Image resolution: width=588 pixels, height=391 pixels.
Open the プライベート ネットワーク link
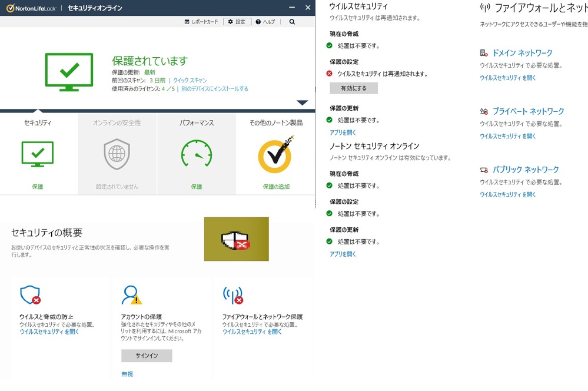[529, 111]
